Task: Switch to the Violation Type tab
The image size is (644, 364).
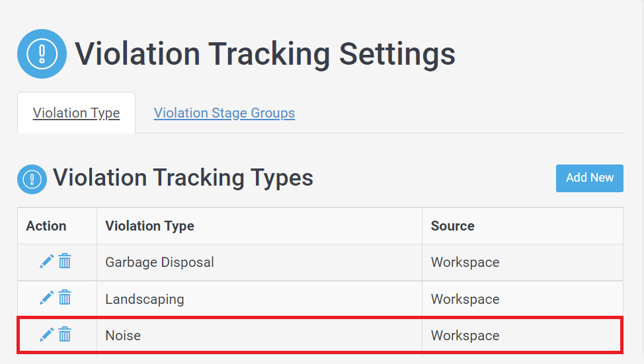Action: (77, 113)
